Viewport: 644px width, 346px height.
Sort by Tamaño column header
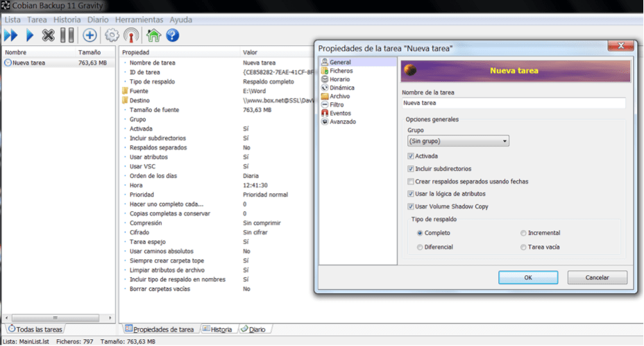[94, 52]
